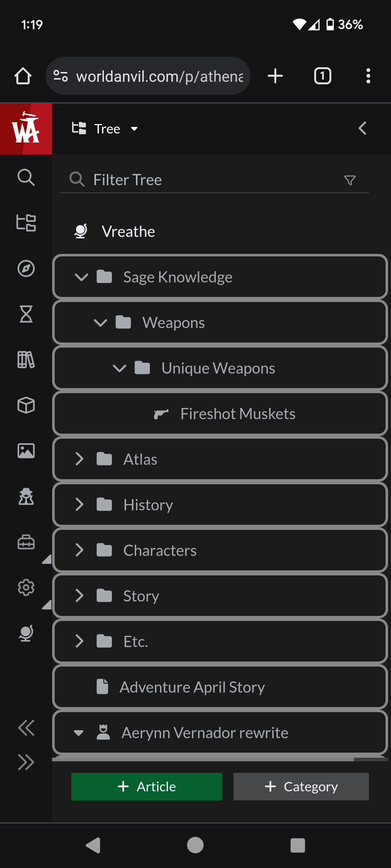Viewport: 391px width, 868px height.
Task: Open the compass explore icon
Action: tap(26, 268)
